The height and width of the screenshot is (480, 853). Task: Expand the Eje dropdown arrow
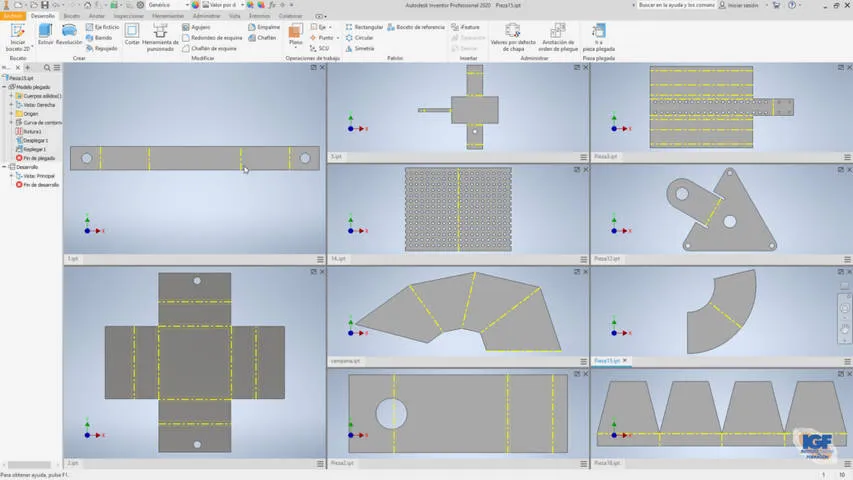pos(330,27)
